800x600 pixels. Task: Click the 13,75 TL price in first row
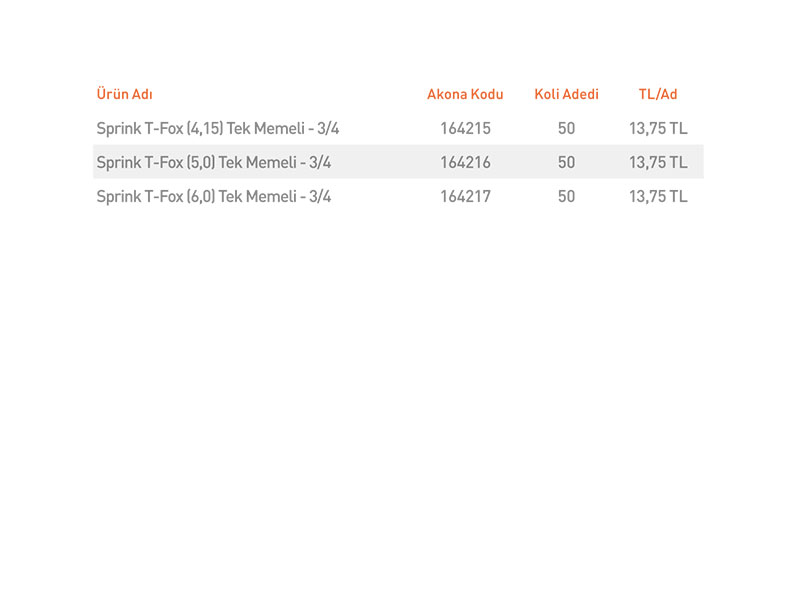(658, 128)
